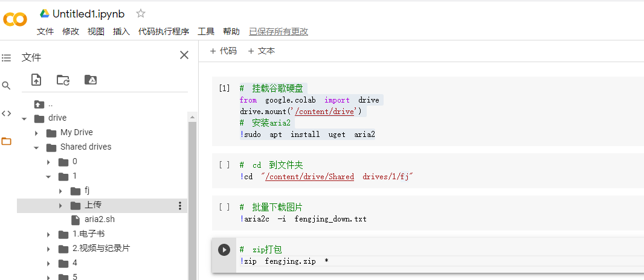644x280 pixels.
Task: Add a new text cell with + 文本
Action: click(x=261, y=51)
